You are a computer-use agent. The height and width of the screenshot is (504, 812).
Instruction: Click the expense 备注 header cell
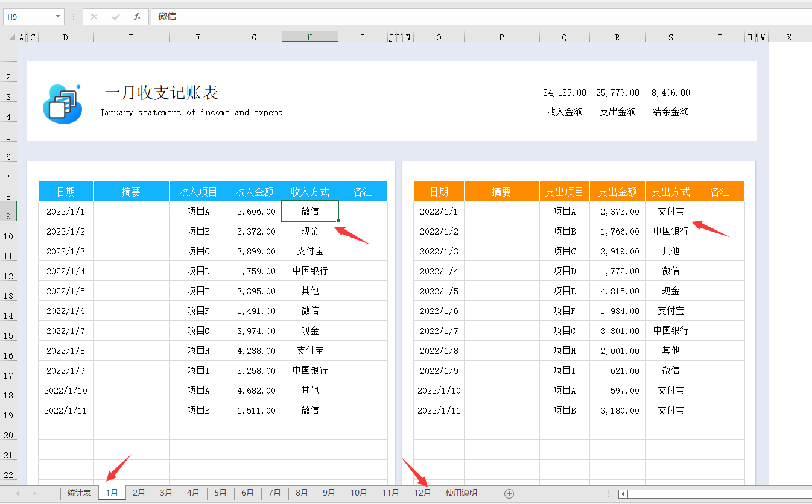point(720,192)
